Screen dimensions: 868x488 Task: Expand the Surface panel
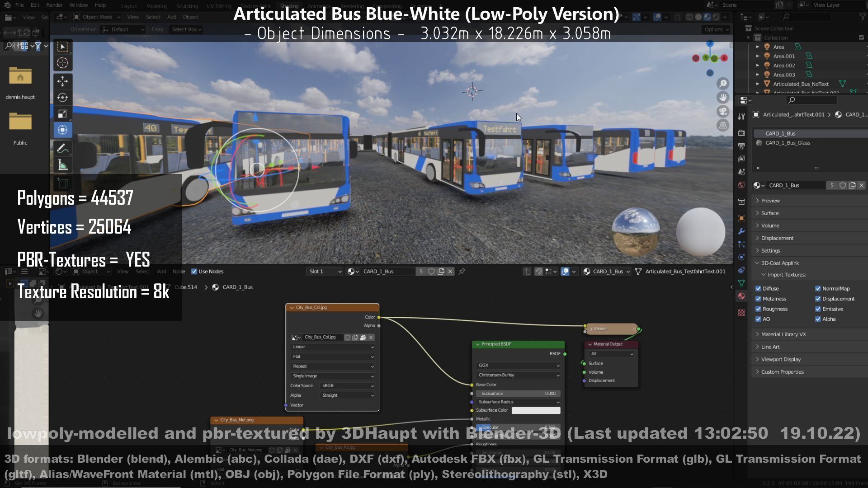tap(769, 213)
